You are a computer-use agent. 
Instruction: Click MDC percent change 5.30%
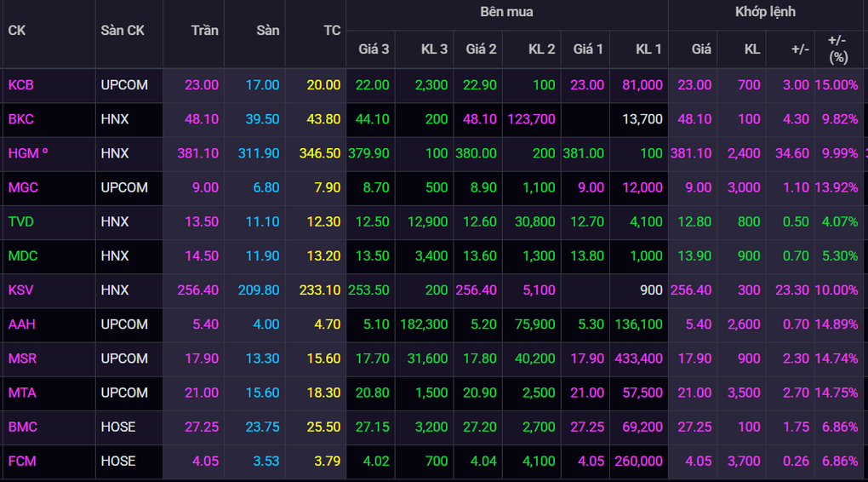[x=840, y=256]
